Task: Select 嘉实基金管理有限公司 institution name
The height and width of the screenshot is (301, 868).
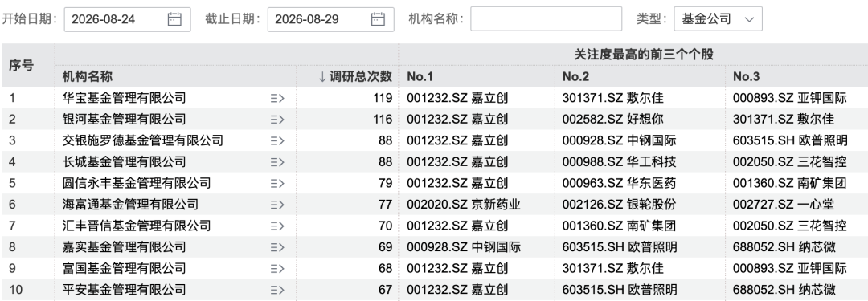Action: click(x=124, y=247)
